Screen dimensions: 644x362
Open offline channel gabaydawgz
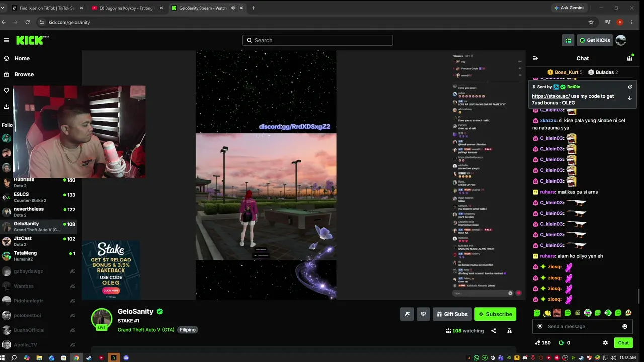pos(39,271)
